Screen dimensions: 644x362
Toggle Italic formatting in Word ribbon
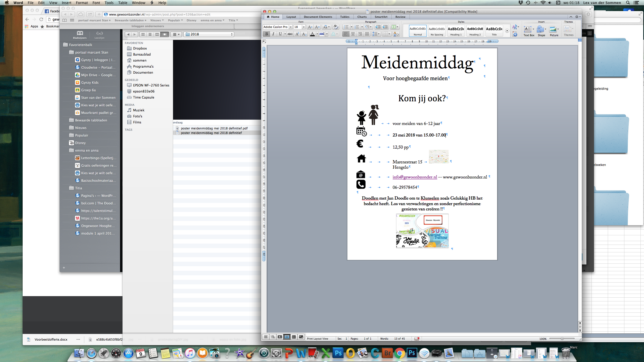point(273,34)
